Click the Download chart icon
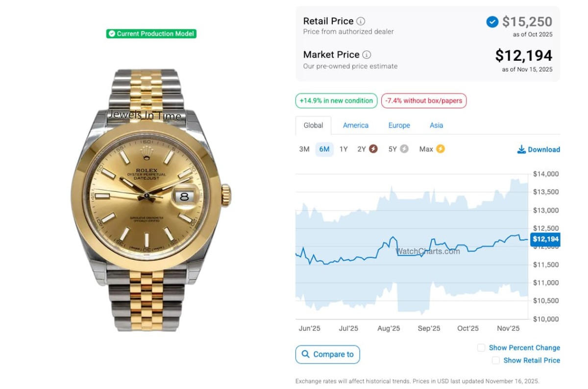Image resolution: width=588 pixels, height=389 pixels. click(521, 149)
